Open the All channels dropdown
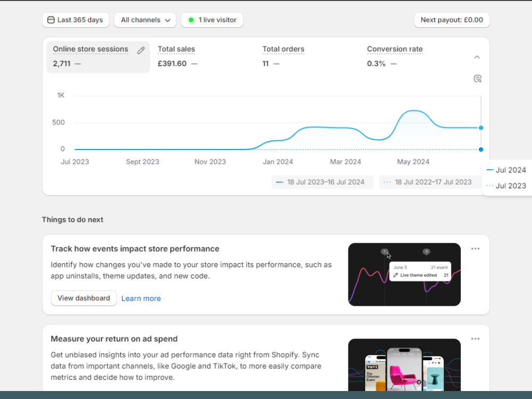 coord(145,20)
